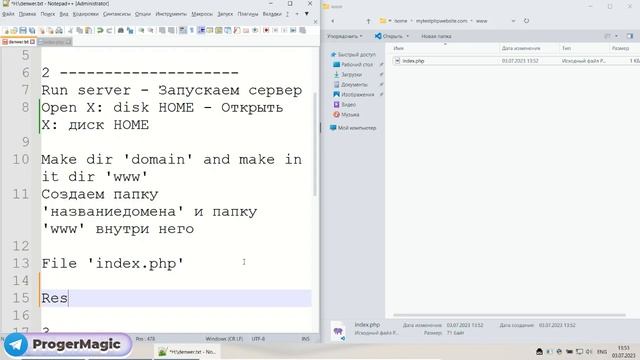
Task: Select Документы in navigation pane
Action: pos(351,84)
